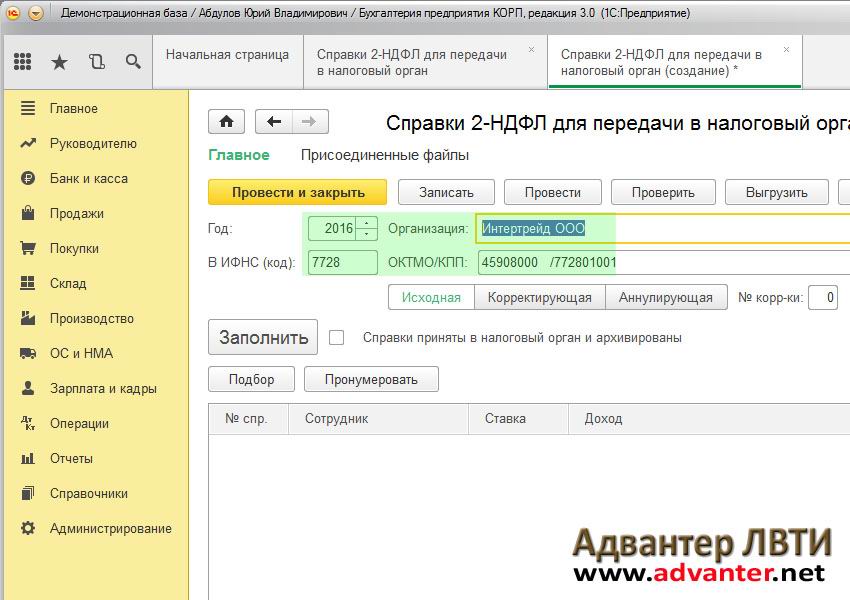The width and height of the screenshot is (850, 600).
Task: Click the Продажи shopping bag icon
Action: point(28,212)
